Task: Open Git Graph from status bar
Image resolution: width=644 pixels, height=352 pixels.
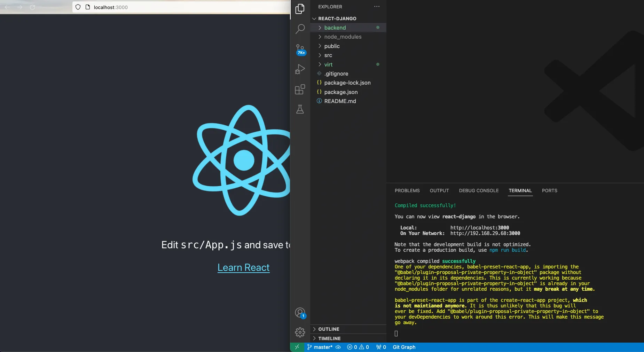Action: click(x=404, y=347)
